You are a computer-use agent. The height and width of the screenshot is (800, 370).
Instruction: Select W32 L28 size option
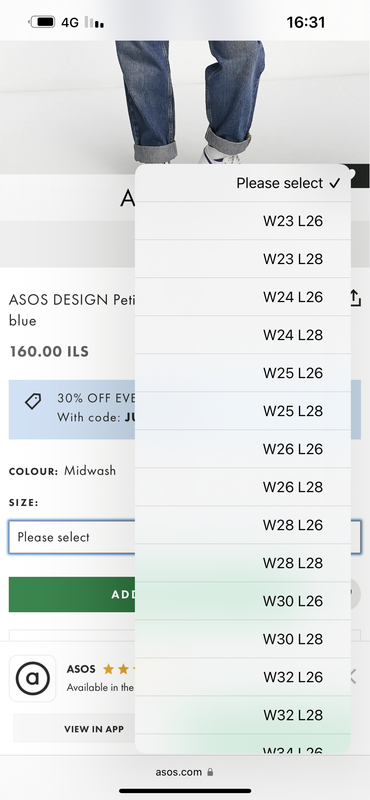(x=243, y=715)
